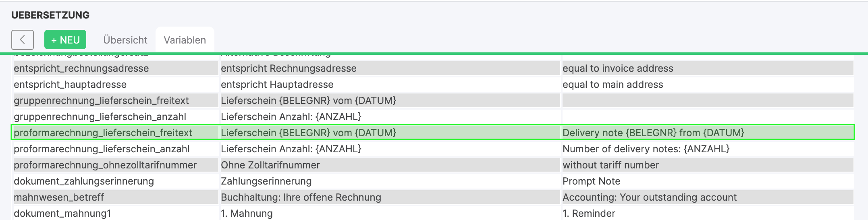This screenshot has height=220, width=868.
Task: Select gruppenrechnung_lieferschein_freitext row
Action: point(101,101)
